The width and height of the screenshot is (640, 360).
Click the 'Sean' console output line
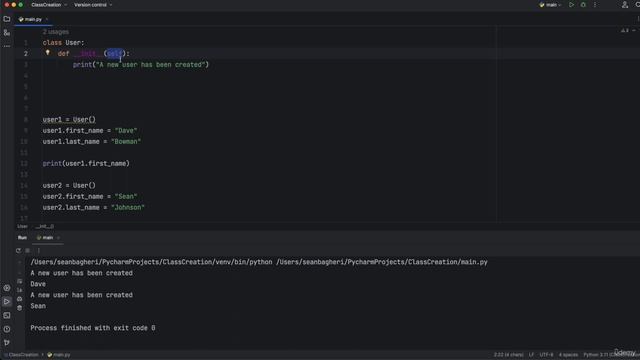[x=38, y=306]
